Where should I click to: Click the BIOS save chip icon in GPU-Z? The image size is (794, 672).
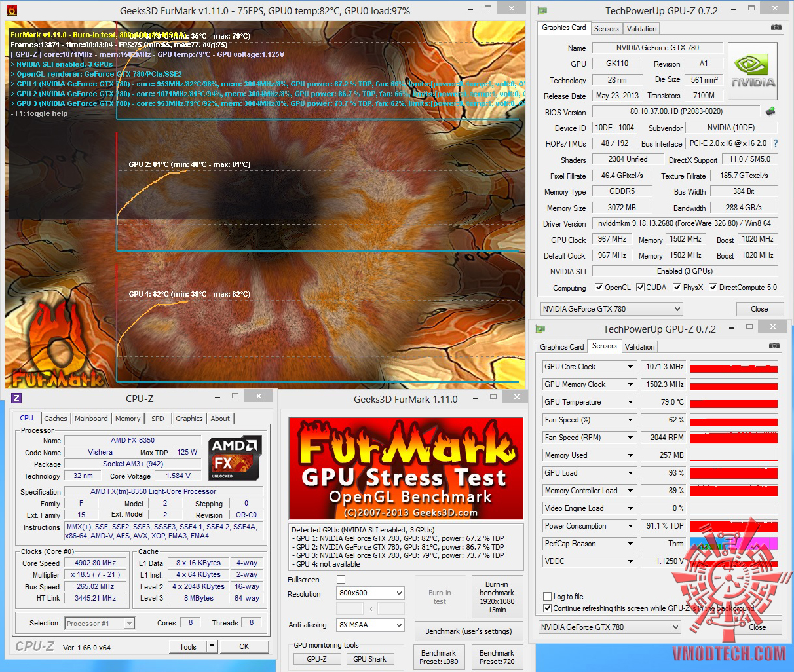(770, 111)
